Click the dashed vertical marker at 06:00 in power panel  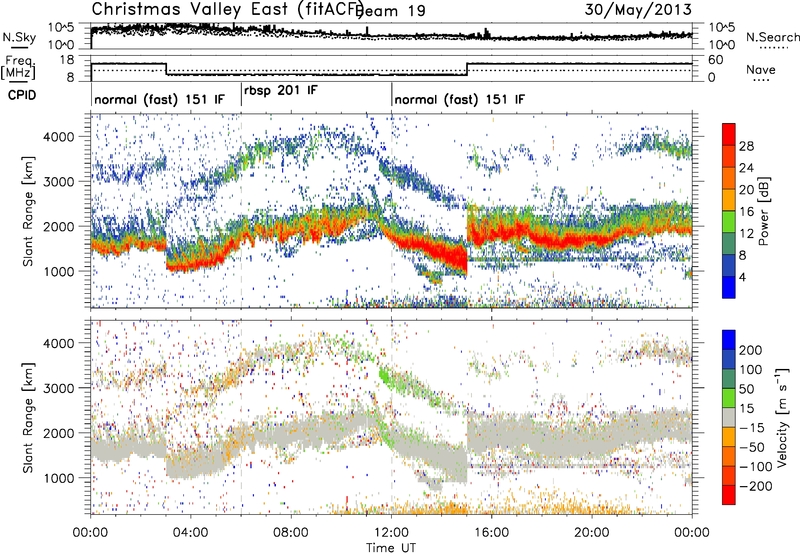241,211
